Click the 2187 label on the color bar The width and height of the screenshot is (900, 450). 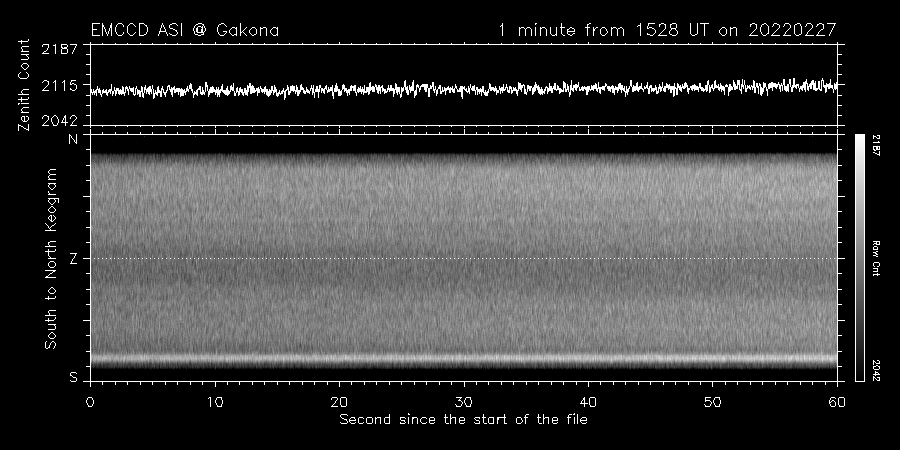tap(876, 145)
